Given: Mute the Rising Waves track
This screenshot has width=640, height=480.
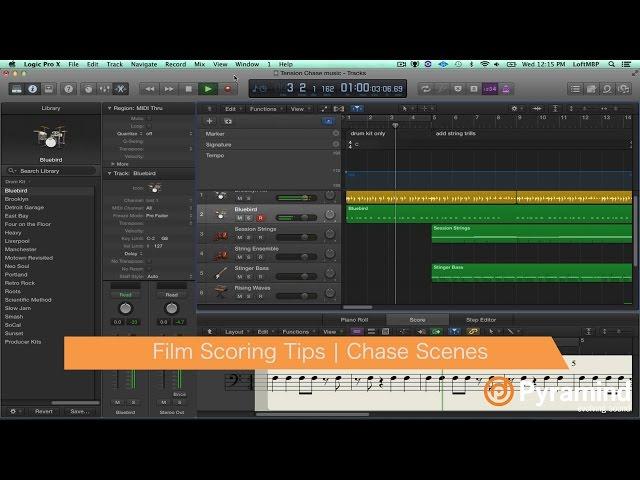Looking at the screenshot, I should [x=240, y=296].
